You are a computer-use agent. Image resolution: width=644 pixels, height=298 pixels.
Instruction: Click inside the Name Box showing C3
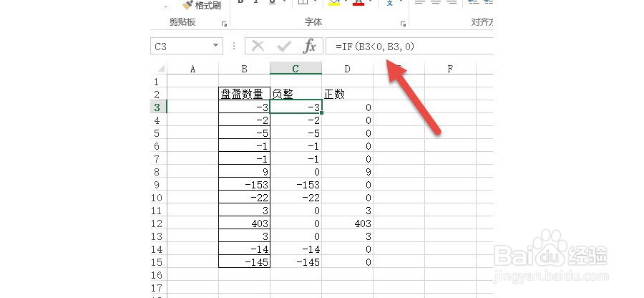pyautogui.click(x=181, y=46)
